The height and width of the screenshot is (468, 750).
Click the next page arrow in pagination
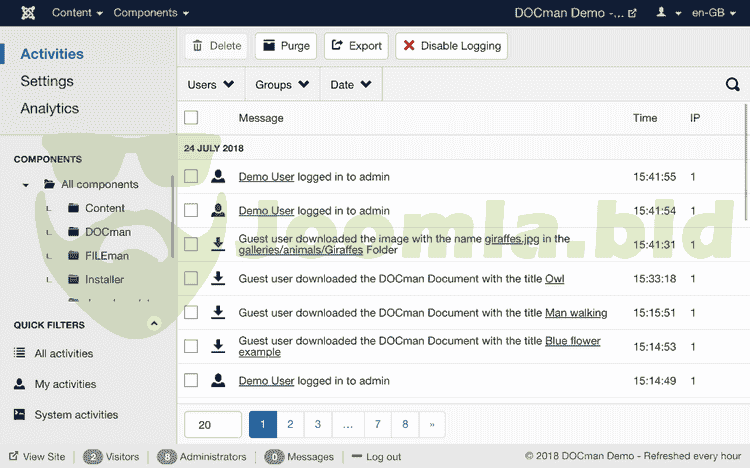[432, 424]
